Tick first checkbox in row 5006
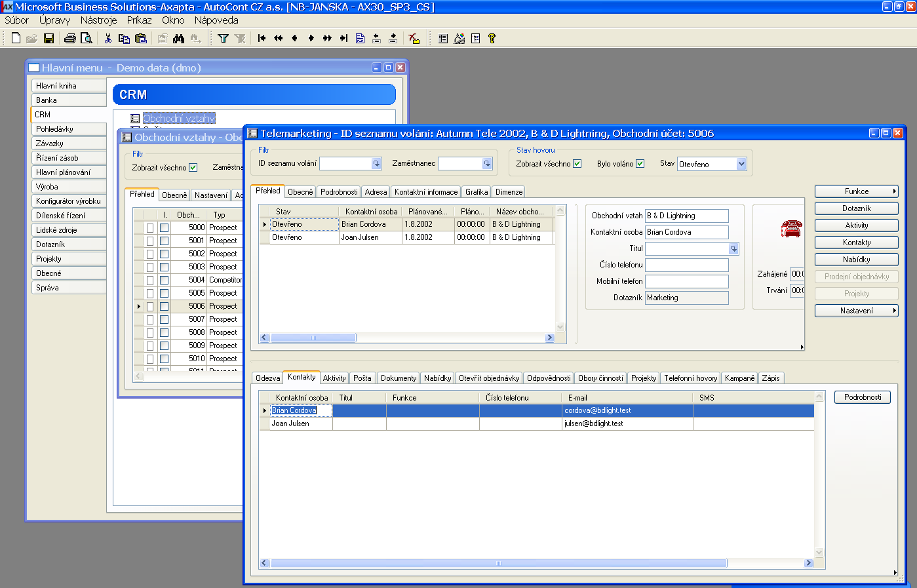The height and width of the screenshot is (588, 917). (x=150, y=306)
